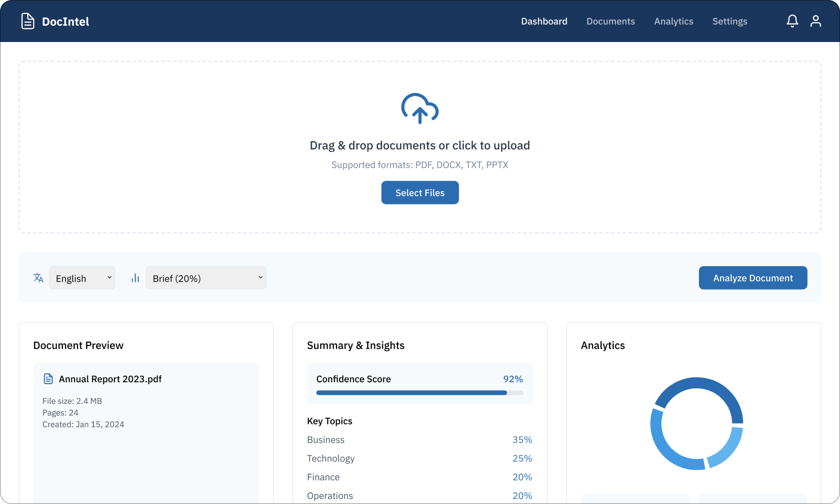The image size is (840, 504).
Task: Click the donut chart in Analytics
Action: click(x=697, y=423)
